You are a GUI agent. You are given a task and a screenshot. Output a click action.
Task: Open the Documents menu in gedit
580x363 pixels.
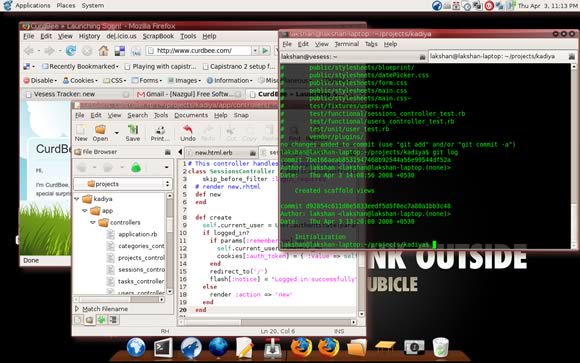tap(191, 115)
